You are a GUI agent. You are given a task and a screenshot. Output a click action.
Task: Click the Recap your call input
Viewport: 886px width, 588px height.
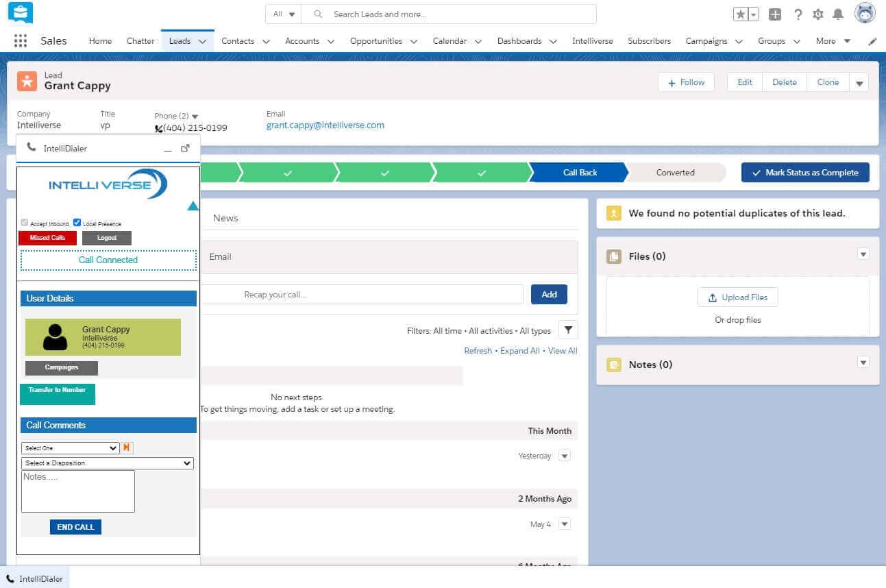coord(363,295)
